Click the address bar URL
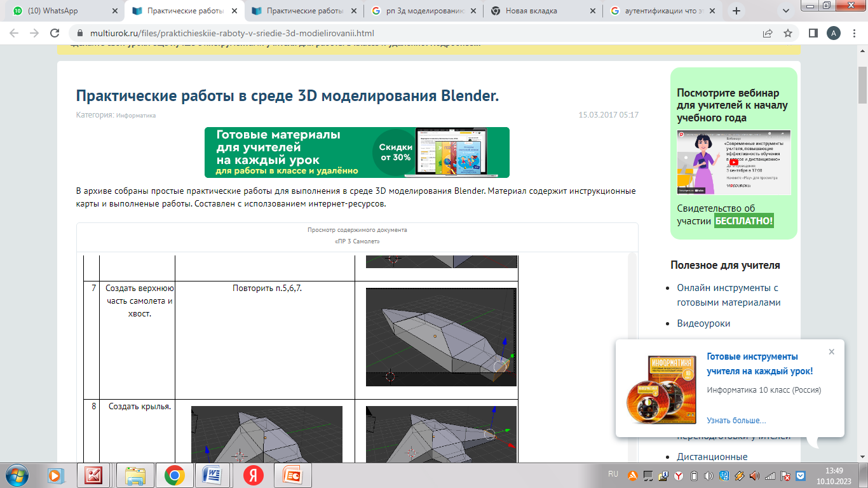 point(231,33)
